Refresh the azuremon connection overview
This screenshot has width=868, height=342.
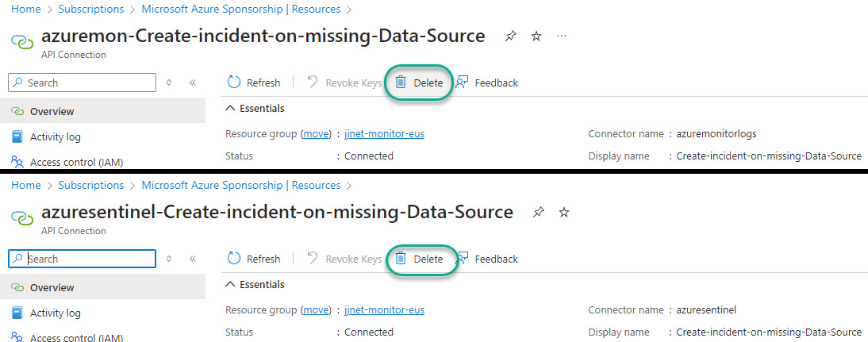[254, 83]
